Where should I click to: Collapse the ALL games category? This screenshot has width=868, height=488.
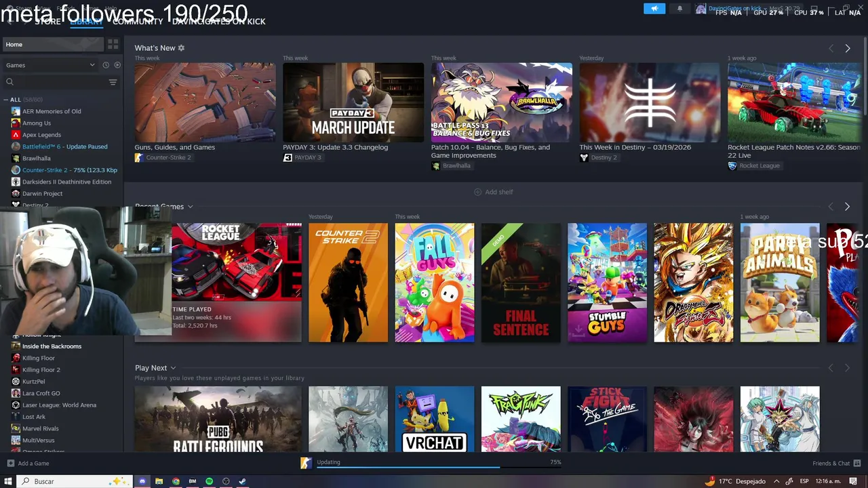pyautogui.click(x=5, y=100)
